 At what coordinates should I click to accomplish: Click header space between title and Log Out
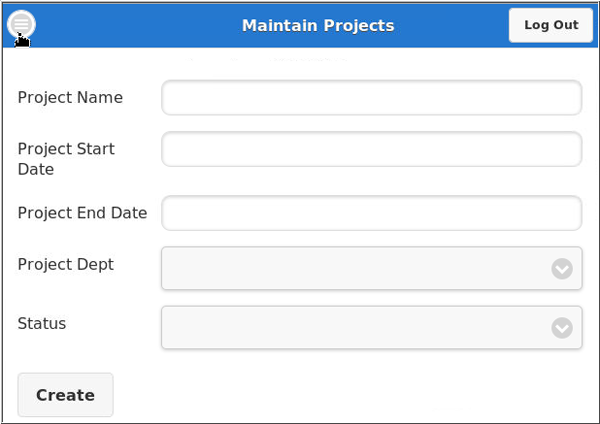coord(450,26)
